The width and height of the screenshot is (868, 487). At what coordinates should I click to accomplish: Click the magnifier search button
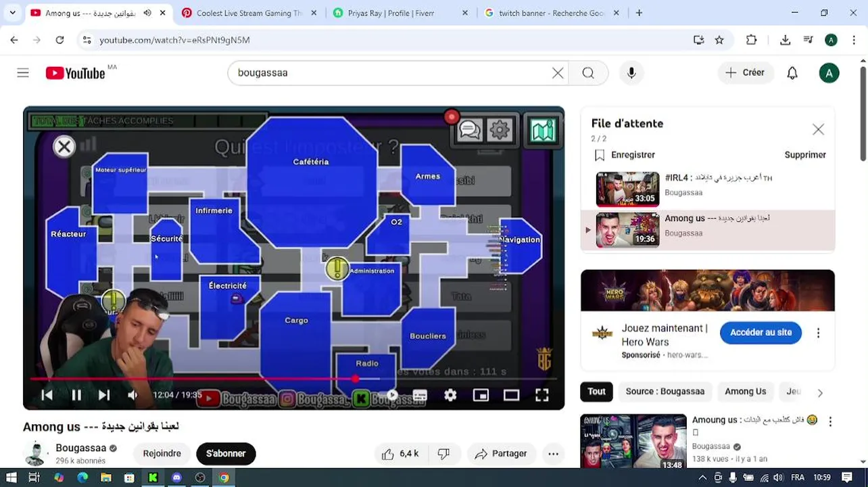(588, 73)
